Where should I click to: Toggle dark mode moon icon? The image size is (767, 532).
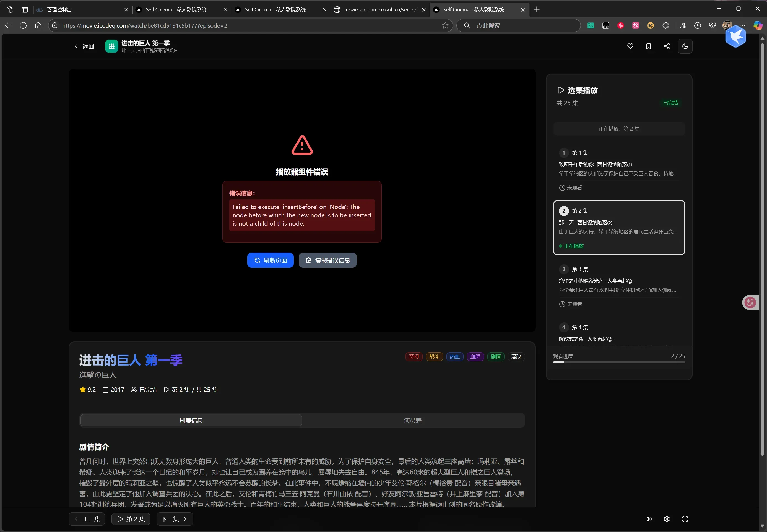(x=685, y=46)
